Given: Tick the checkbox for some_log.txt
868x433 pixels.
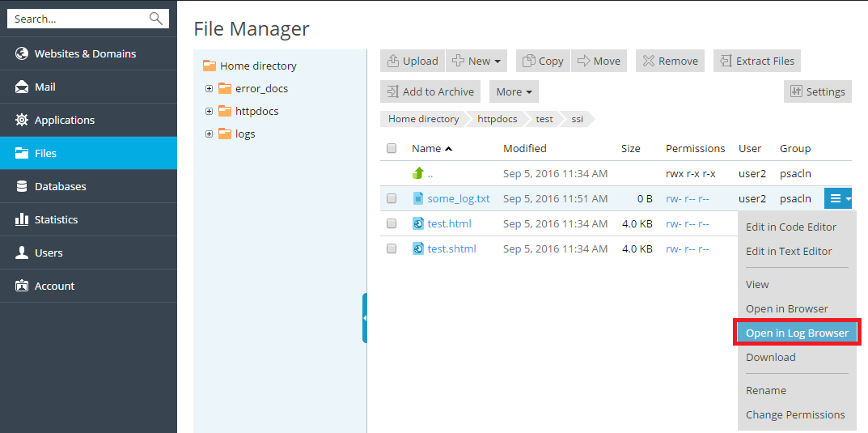Looking at the screenshot, I should [x=392, y=198].
